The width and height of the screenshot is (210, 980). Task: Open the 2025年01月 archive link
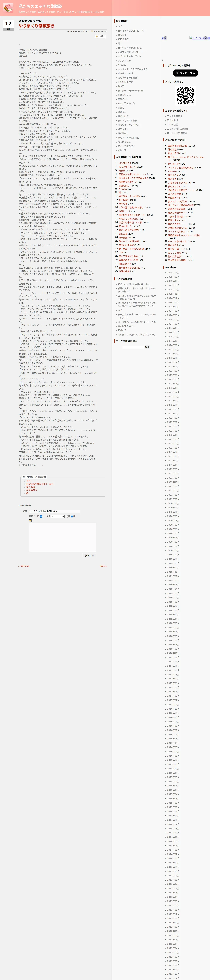[x=173, y=294]
